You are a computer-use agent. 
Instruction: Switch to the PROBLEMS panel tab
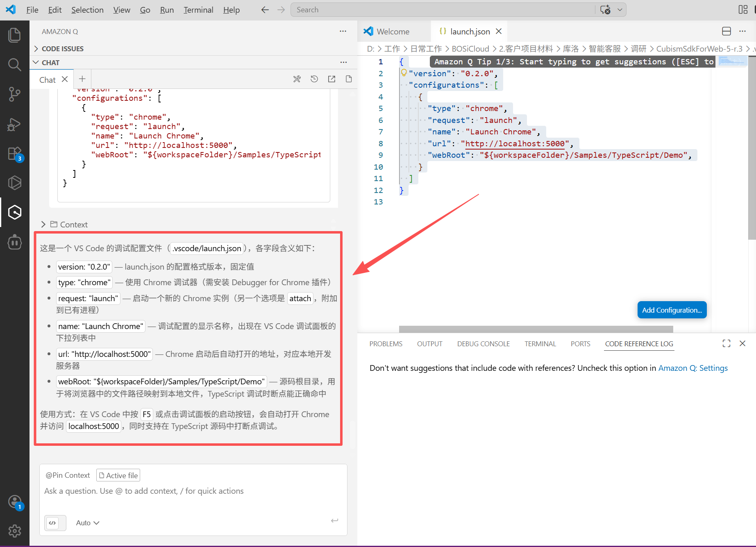coord(386,344)
